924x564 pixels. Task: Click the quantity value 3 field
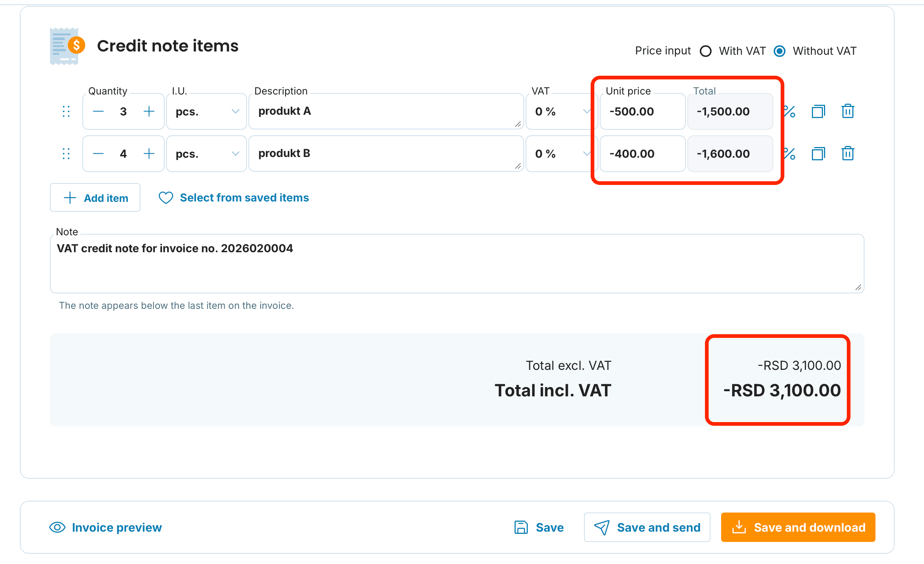[x=123, y=111]
